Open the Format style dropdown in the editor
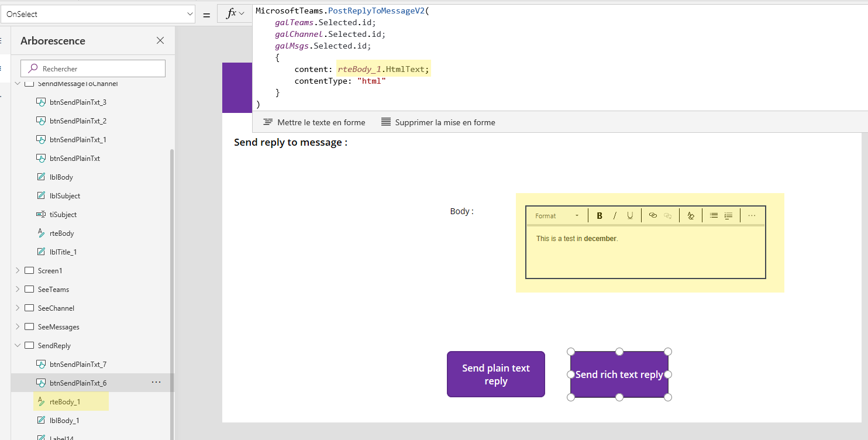This screenshot has height=440, width=868. (556, 215)
